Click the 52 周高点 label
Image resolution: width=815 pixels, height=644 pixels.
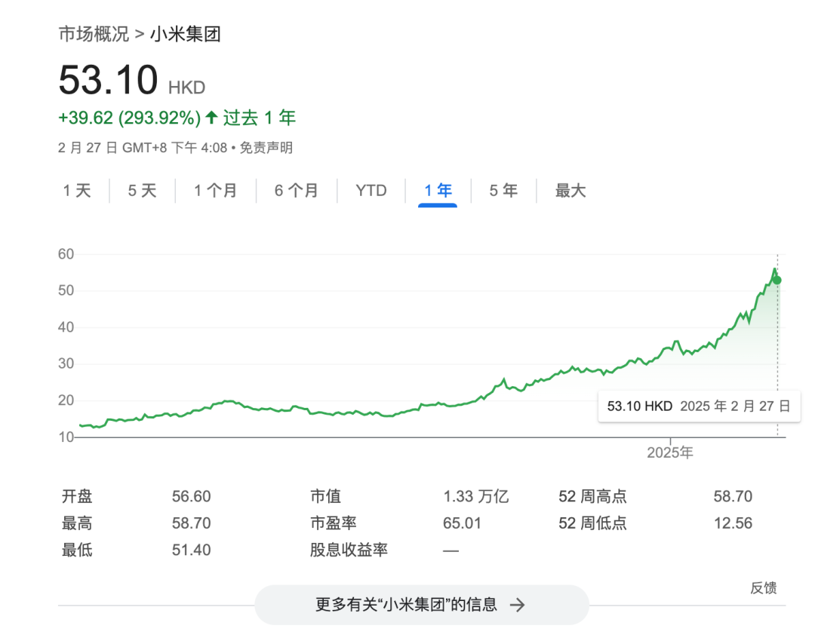592,496
